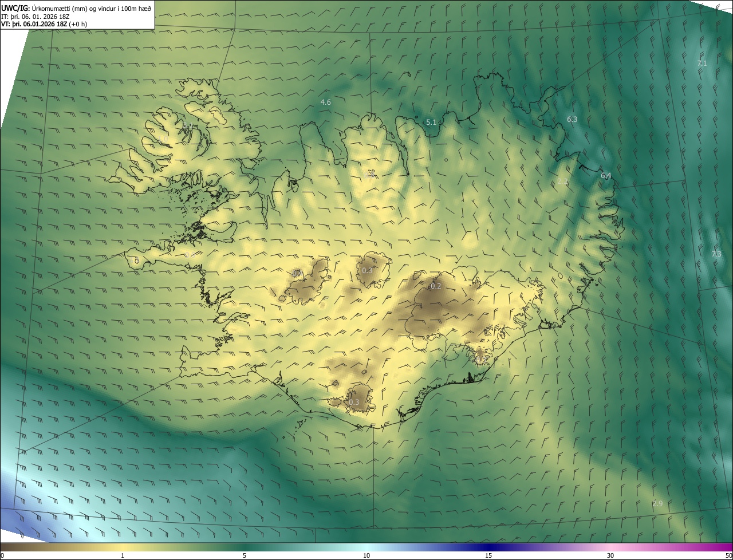
Task: Click the 2.9 value label over the ocean
Action: coord(657,503)
